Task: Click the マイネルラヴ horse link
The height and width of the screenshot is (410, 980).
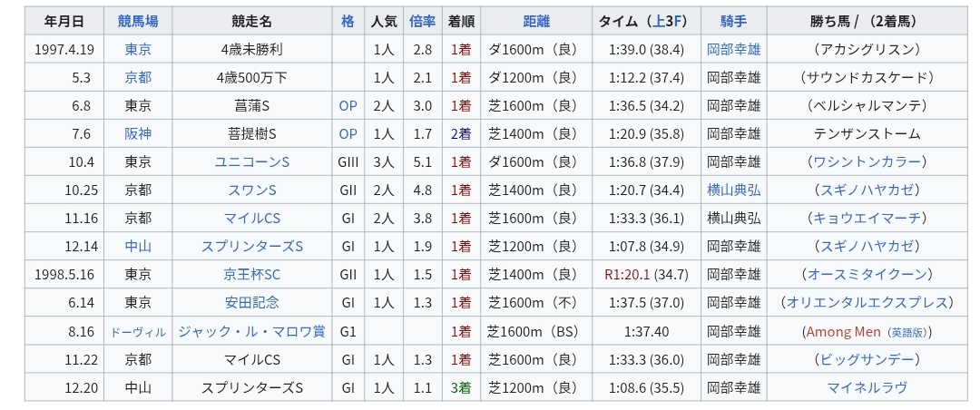Action: (867, 387)
